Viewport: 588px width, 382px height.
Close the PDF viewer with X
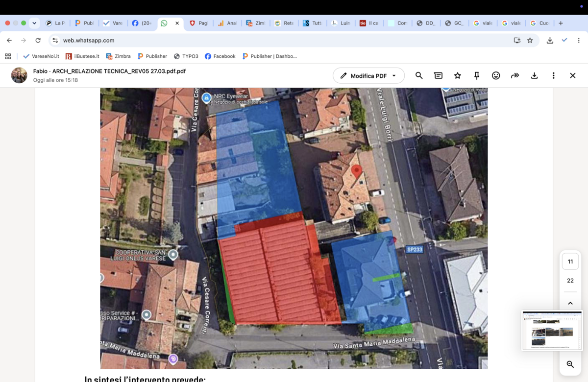coord(572,75)
